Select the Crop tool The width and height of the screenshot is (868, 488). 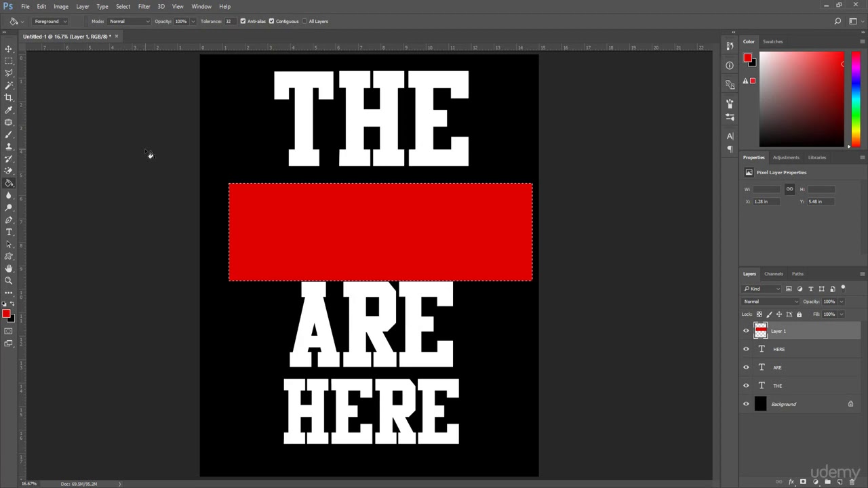pos(9,98)
